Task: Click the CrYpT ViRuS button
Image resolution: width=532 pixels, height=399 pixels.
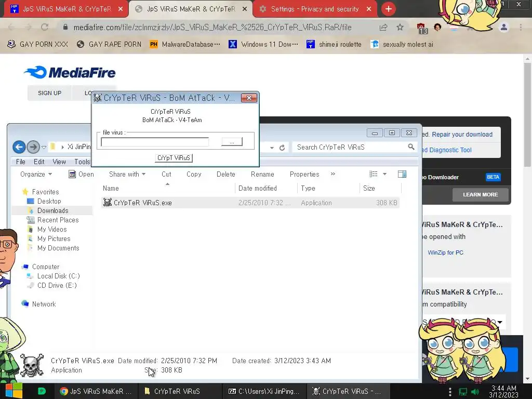Action: coord(174,158)
